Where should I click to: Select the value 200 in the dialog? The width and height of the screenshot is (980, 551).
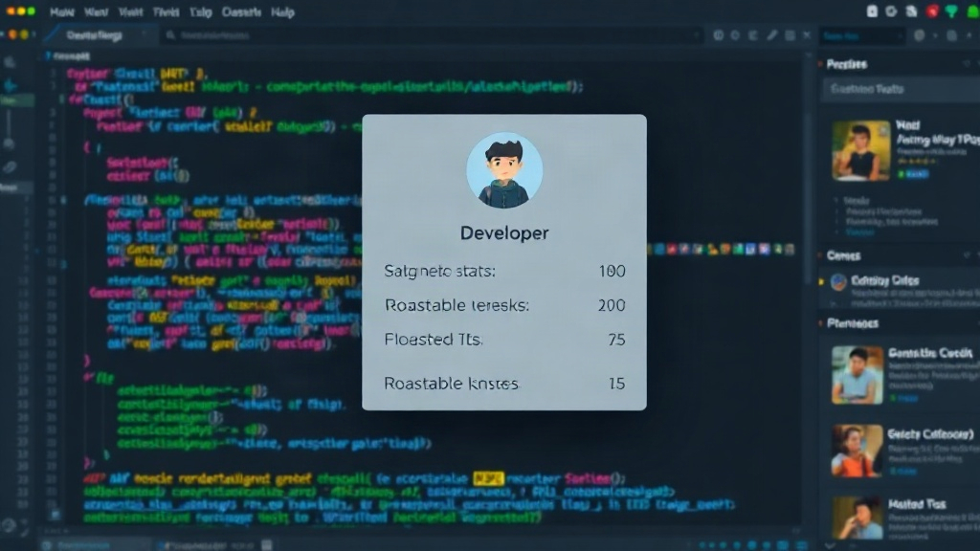point(612,305)
